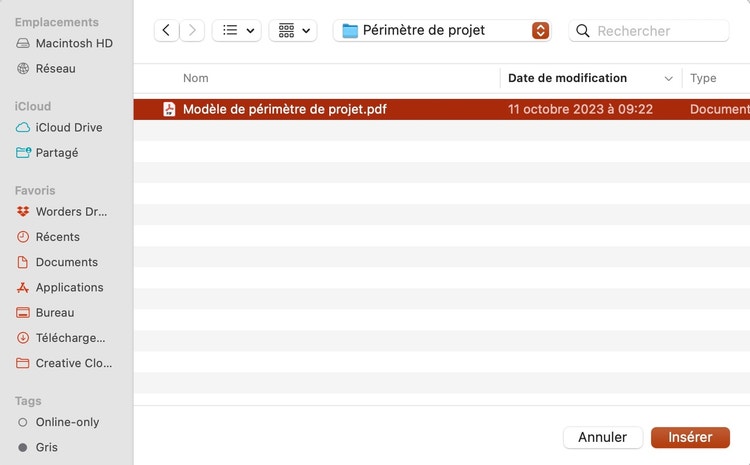
Task: Select Macintosh HD in sidebar
Action: [x=73, y=44]
